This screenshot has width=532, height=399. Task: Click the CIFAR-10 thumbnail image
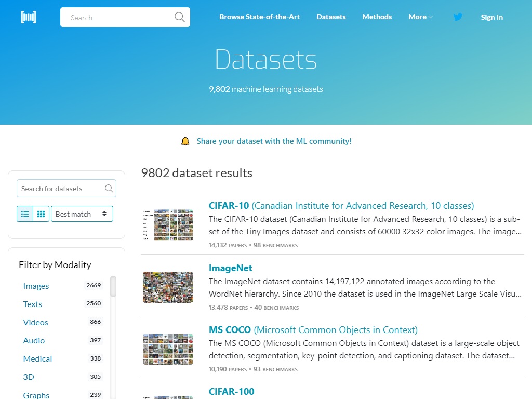tap(168, 224)
